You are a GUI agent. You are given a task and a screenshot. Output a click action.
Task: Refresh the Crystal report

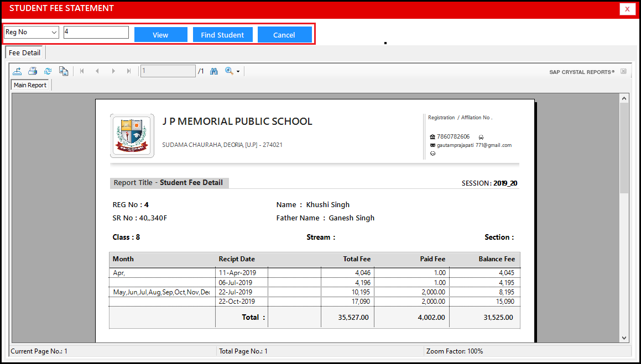(x=48, y=71)
